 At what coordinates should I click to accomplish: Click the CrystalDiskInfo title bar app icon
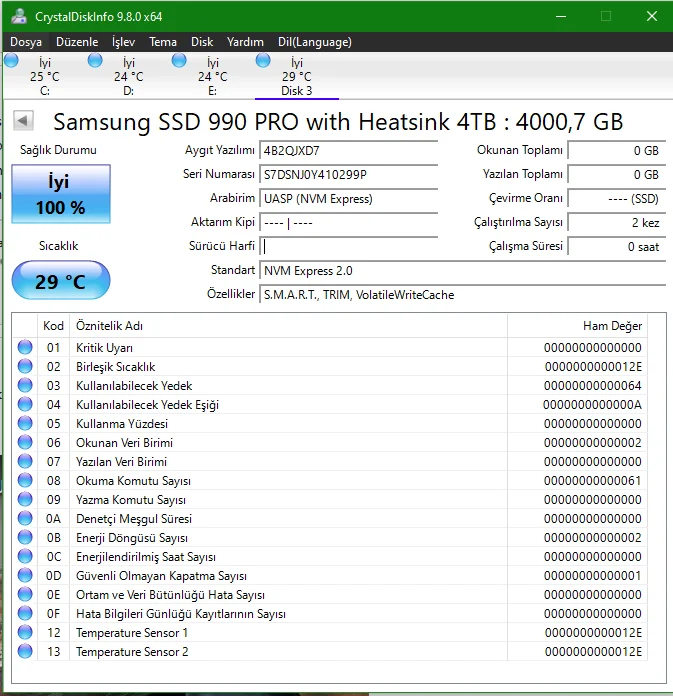(x=19, y=15)
